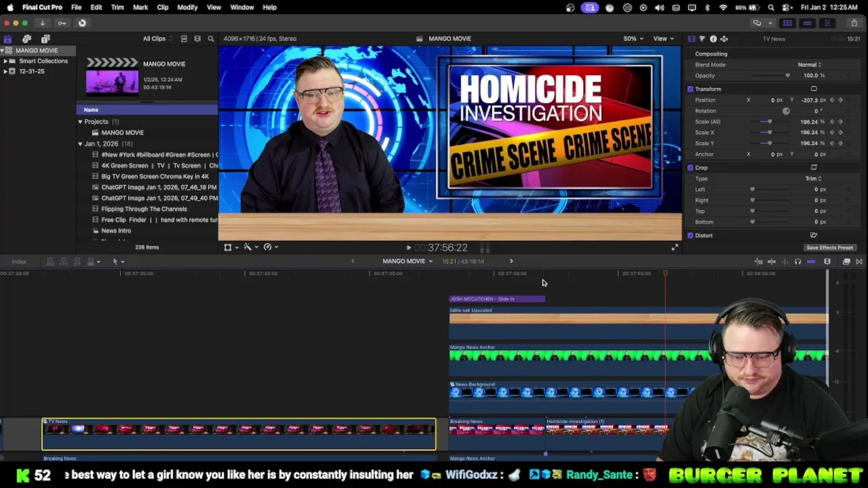The height and width of the screenshot is (488, 868).
Task: Click MANGO MOVIE project thumbnail in browser
Action: (x=112, y=77)
